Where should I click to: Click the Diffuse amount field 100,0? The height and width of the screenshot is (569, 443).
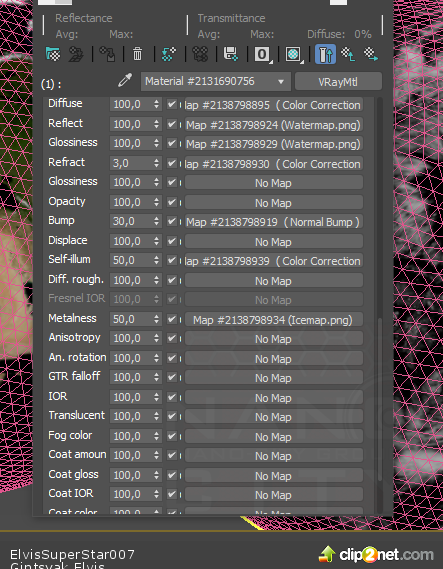131,105
